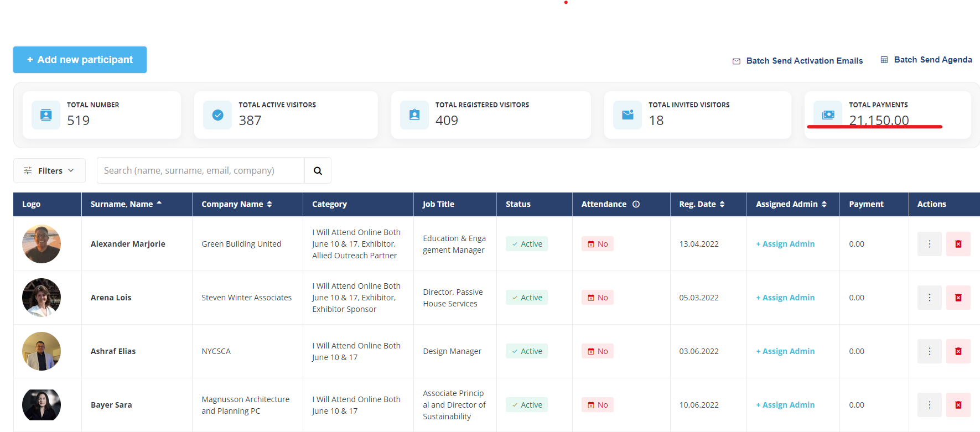Focus the participant search input field

[200, 171]
